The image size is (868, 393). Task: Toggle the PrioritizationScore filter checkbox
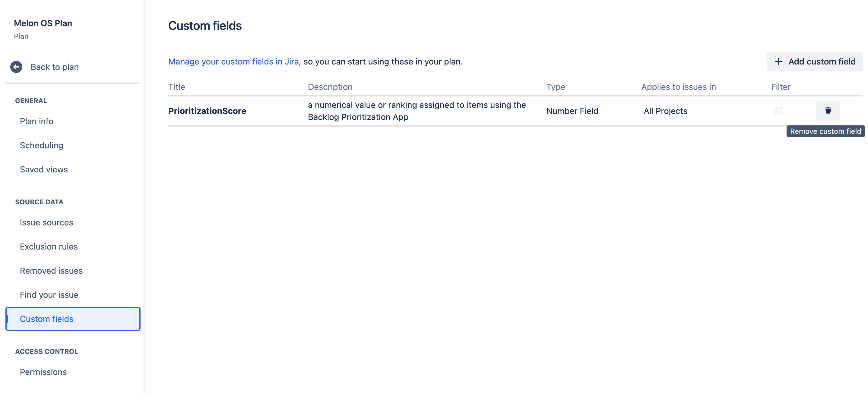click(x=778, y=111)
